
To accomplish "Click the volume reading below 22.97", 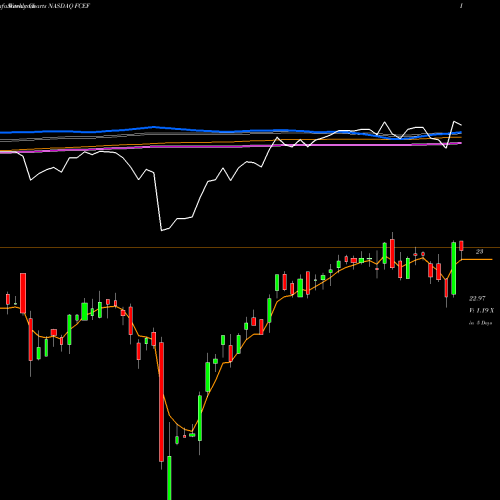I will (481, 311).
